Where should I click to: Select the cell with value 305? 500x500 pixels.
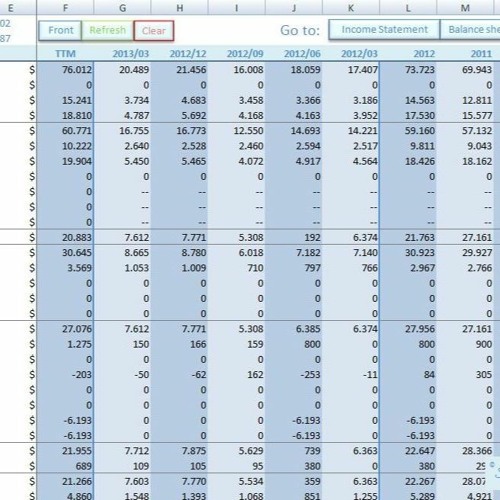tap(465, 375)
